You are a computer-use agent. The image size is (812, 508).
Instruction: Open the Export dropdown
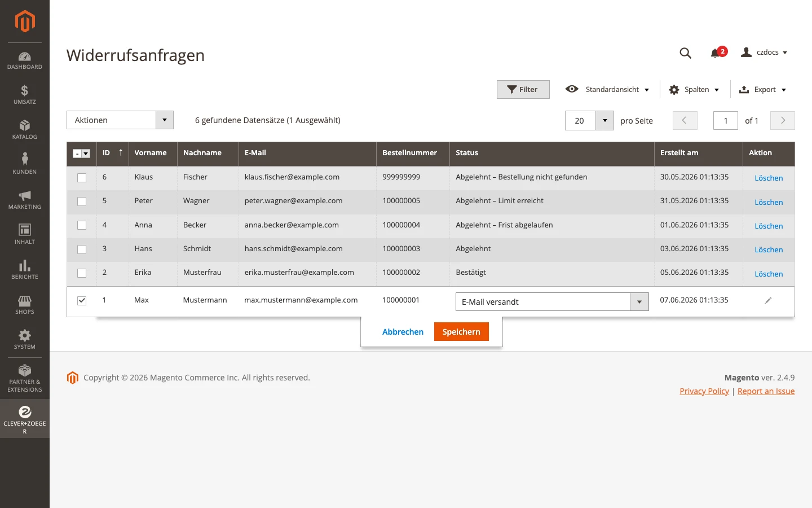click(762, 90)
